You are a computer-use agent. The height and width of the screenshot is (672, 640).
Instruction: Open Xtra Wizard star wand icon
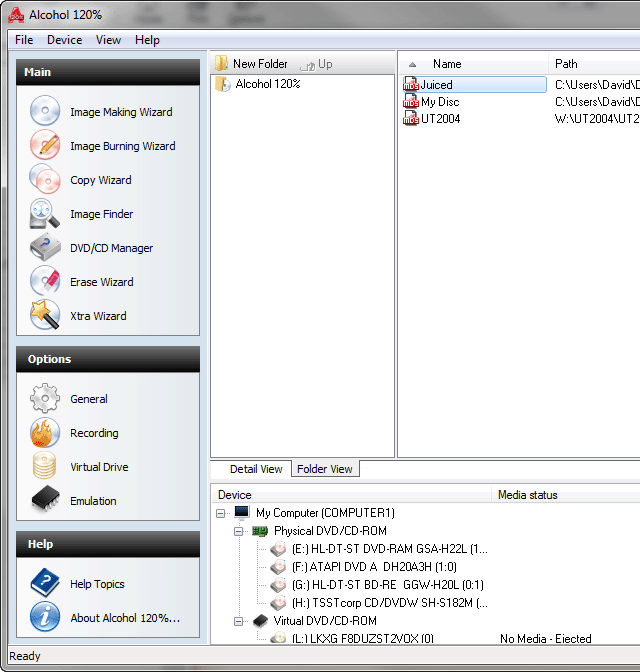point(45,315)
